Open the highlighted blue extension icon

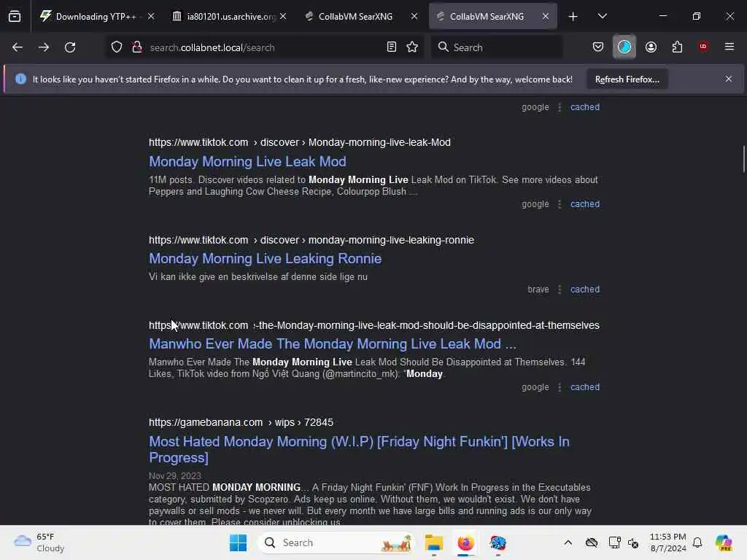(x=624, y=47)
